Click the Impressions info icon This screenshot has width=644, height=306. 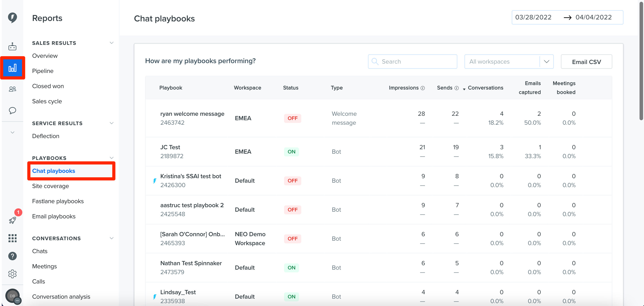point(423,88)
